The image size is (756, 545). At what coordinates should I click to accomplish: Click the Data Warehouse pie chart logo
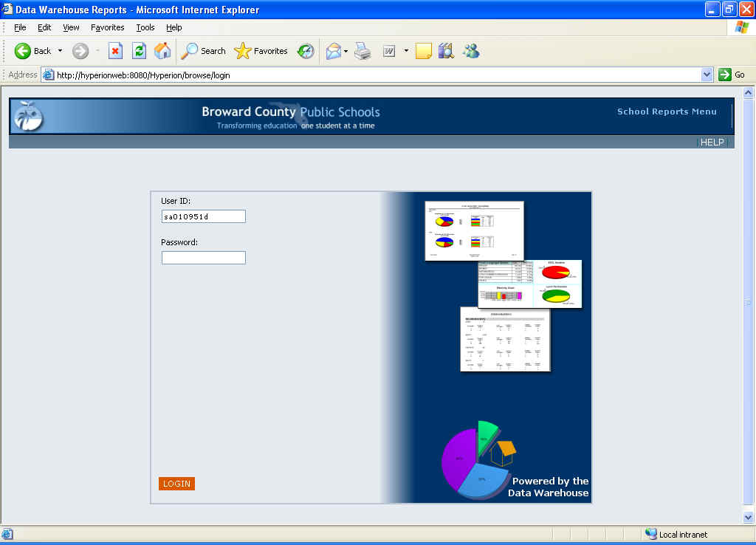click(478, 459)
